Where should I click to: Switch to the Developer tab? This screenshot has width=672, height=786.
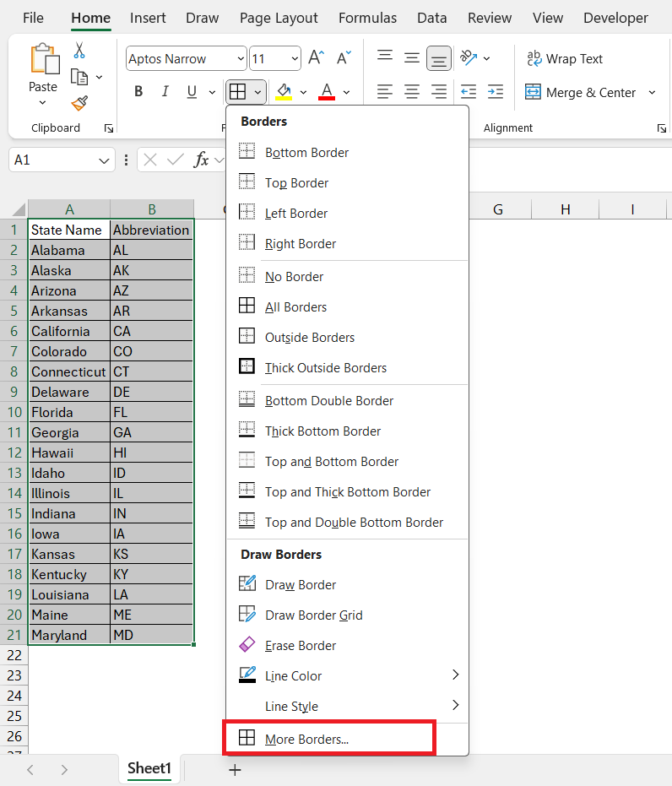[x=615, y=18]
